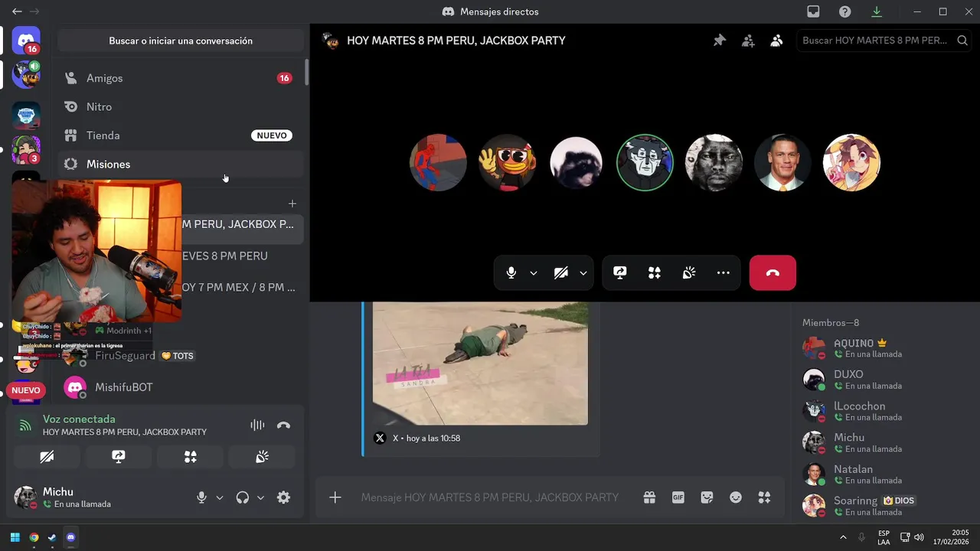Pin messages icon in call header
Screen dimensions: 980x551
click(720, 41)
